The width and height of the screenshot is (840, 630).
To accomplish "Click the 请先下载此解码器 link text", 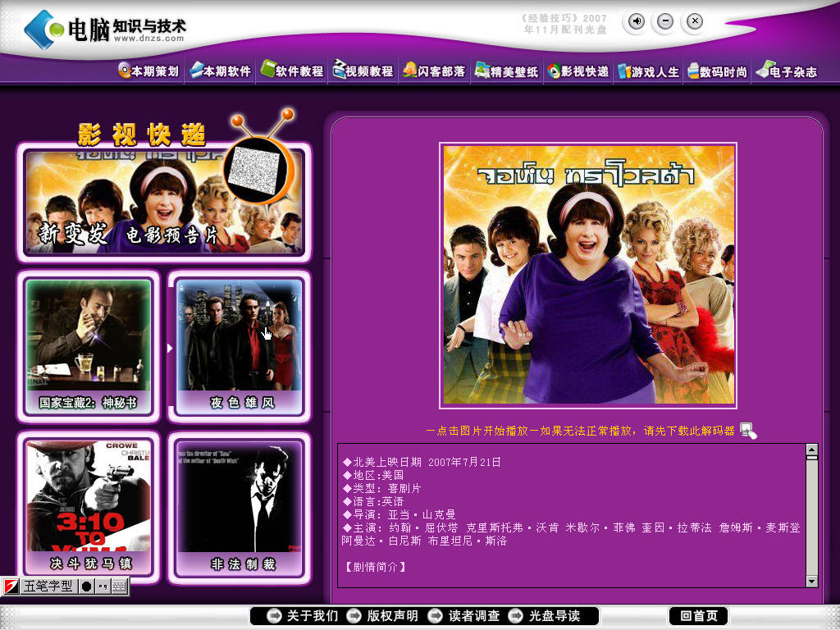I will pos(689,431).
